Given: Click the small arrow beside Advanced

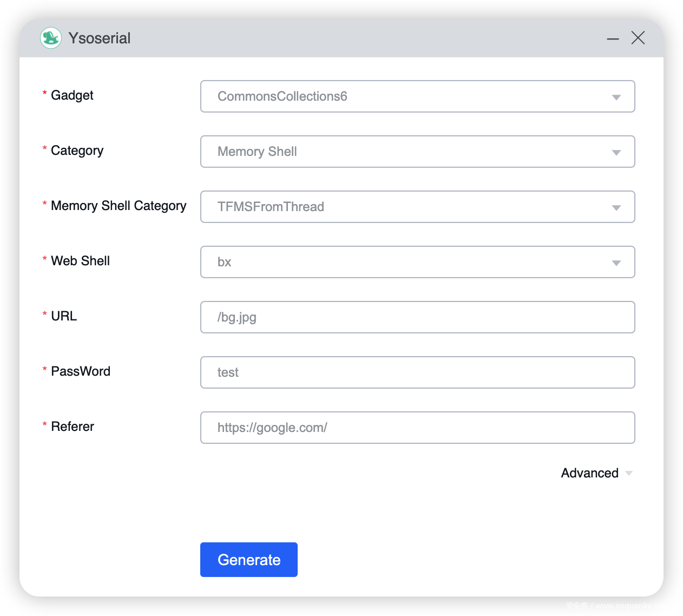Looking at the screenshot, I should tap(629, 473).
